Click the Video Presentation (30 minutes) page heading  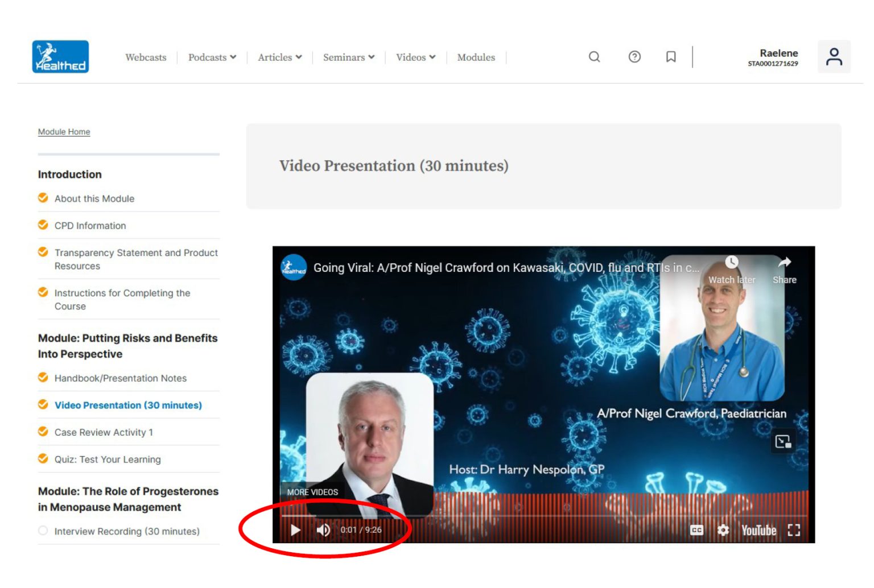(394, 165)
